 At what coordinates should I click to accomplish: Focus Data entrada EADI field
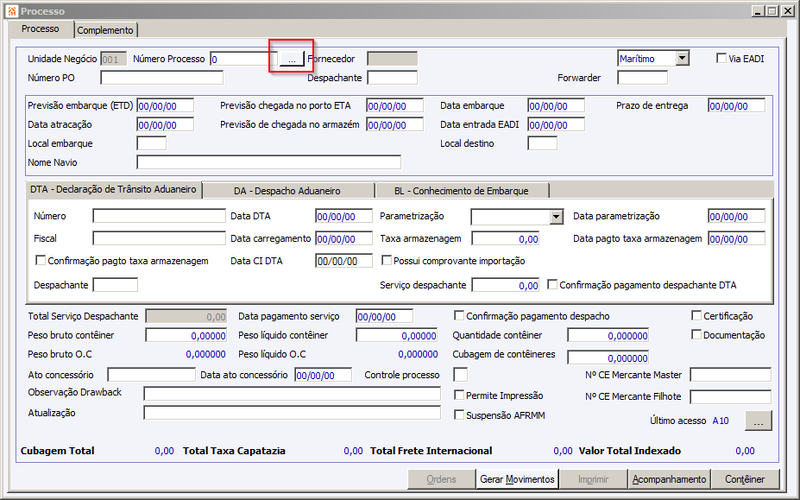(x=556, y=125)
